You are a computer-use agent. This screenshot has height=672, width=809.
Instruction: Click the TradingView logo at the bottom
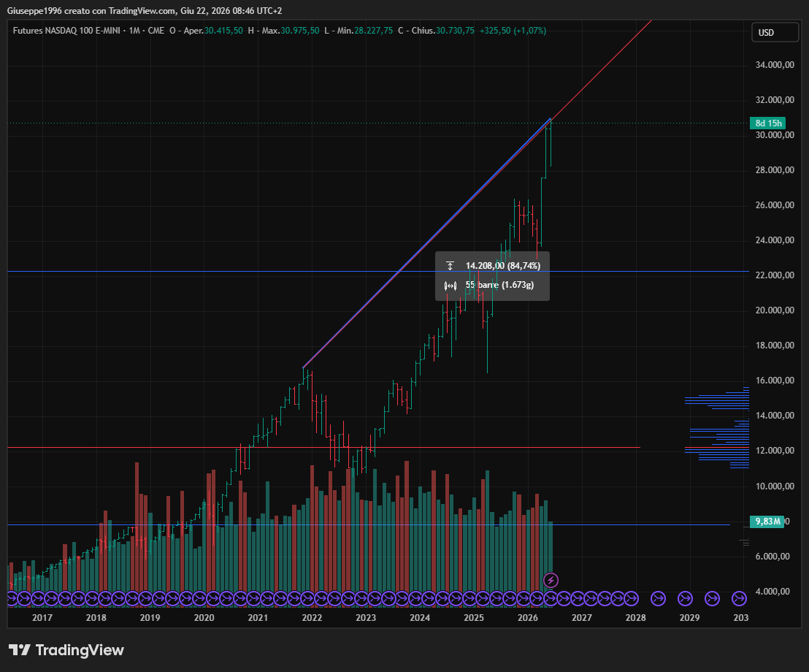pyautogui.click(x=66, y=650)
